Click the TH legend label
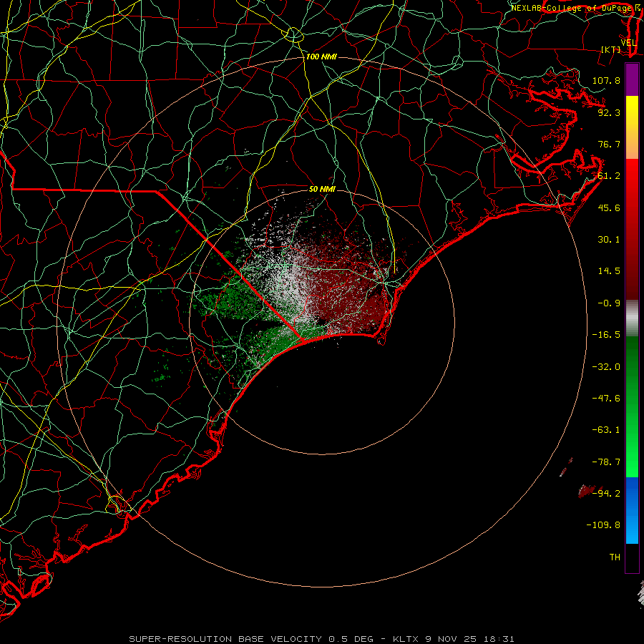644x644 pixels. pos(615,557)
